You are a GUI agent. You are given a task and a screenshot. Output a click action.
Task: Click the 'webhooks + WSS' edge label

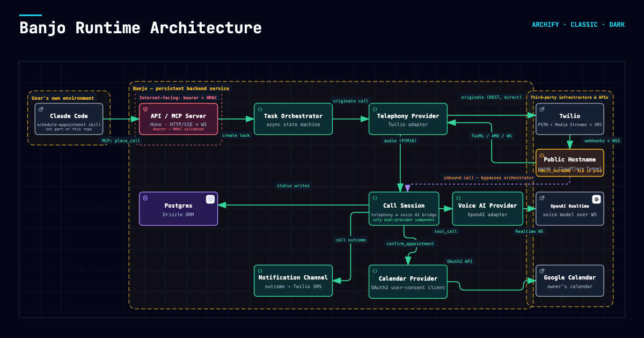tap(602, 141)
